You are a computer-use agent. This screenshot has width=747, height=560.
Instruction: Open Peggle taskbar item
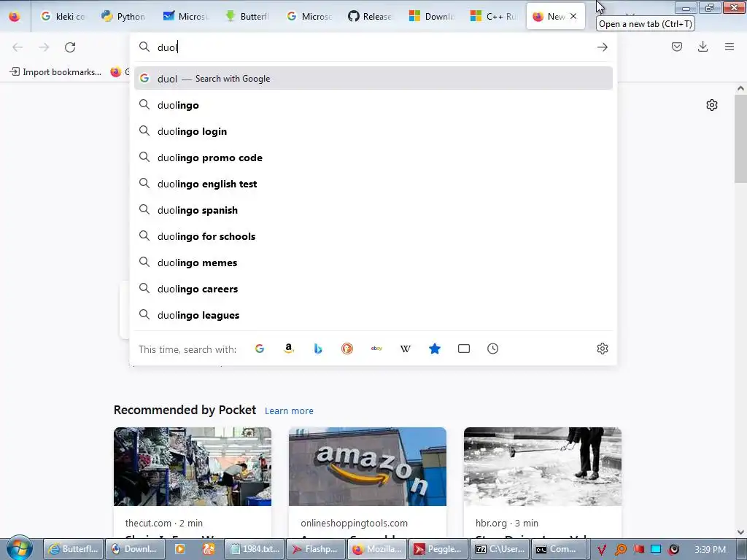pos(438,549)
